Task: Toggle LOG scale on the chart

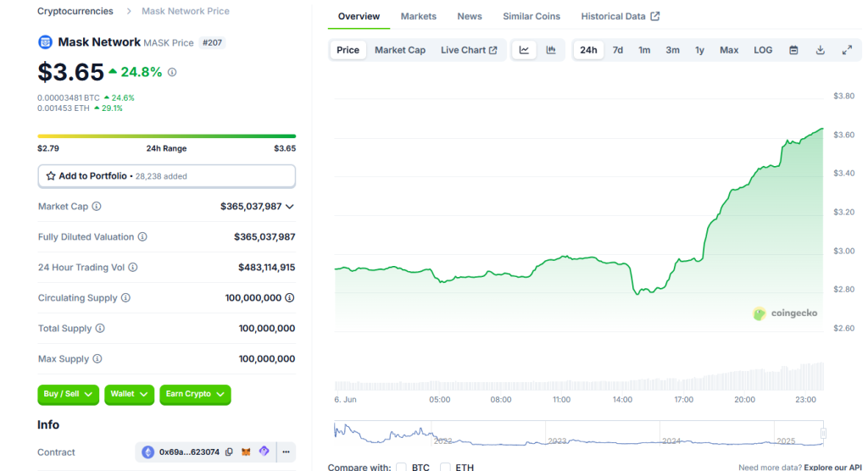Action: 763,50
